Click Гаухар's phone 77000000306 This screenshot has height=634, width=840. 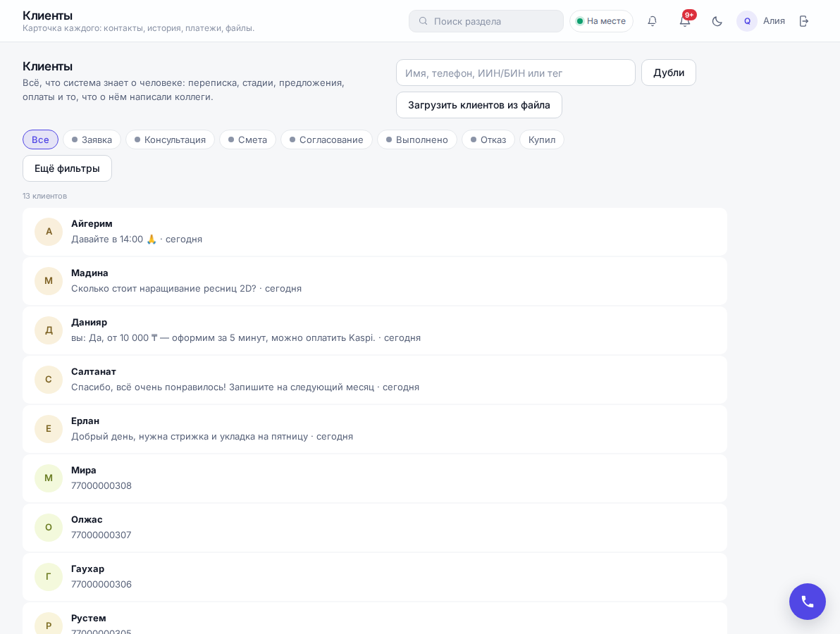coord(101,584)
